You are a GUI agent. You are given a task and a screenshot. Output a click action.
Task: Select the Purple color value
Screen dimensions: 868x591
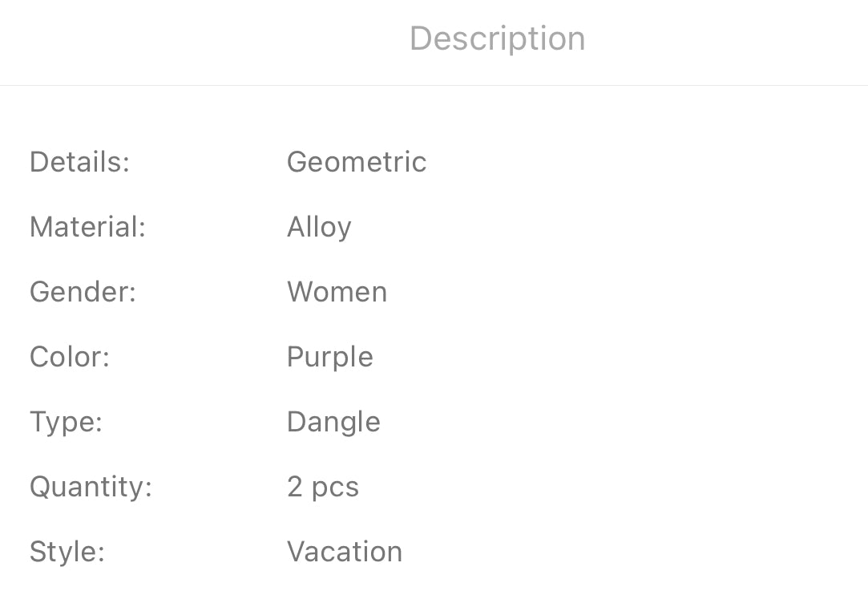click(329, 358)
